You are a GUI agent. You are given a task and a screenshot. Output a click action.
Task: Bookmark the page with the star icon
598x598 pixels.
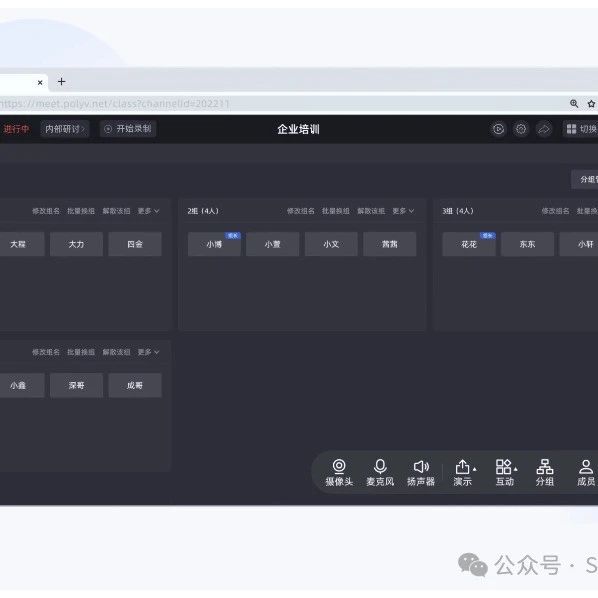(591, 103)
